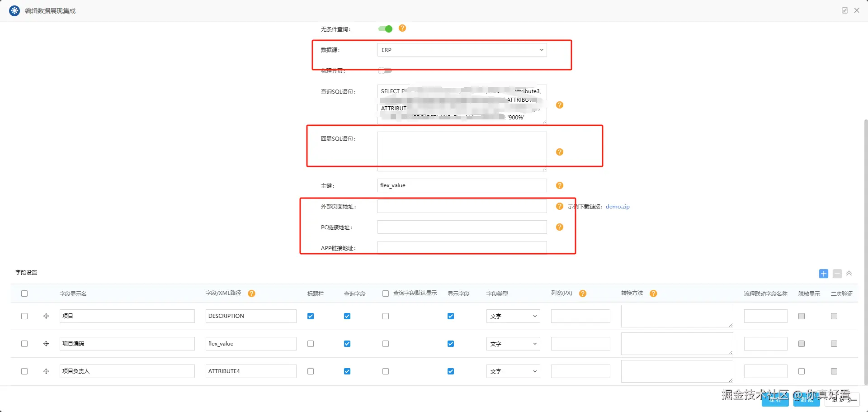Screen dimensions: 868x412
Task: Uncheck 显示字段 checkbox in 项目 row
Action: 451,316
